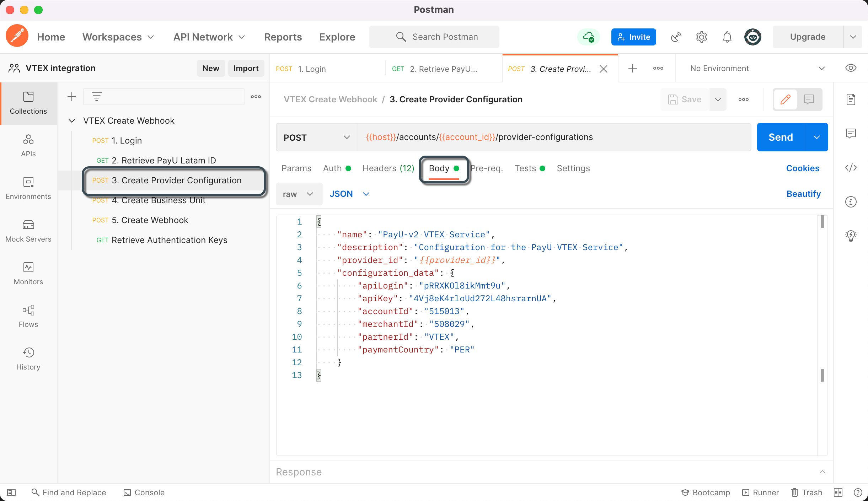Open Mock Servers sidebar panel
The image size is (868, 501).
(28, 231)
